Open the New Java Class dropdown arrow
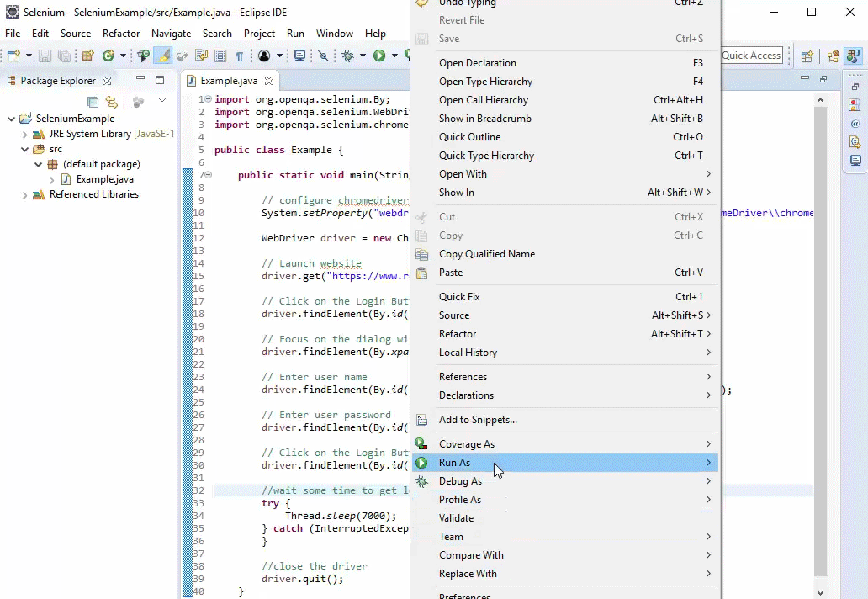868x599 pixels. 123,56
